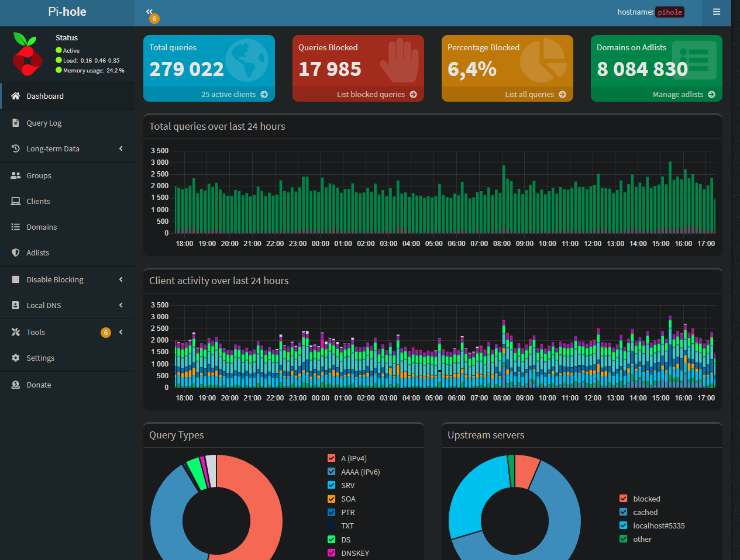Expand the Disable Blocking submenu chevron
This screenshot has height=560, width=740.
(121, 279)
